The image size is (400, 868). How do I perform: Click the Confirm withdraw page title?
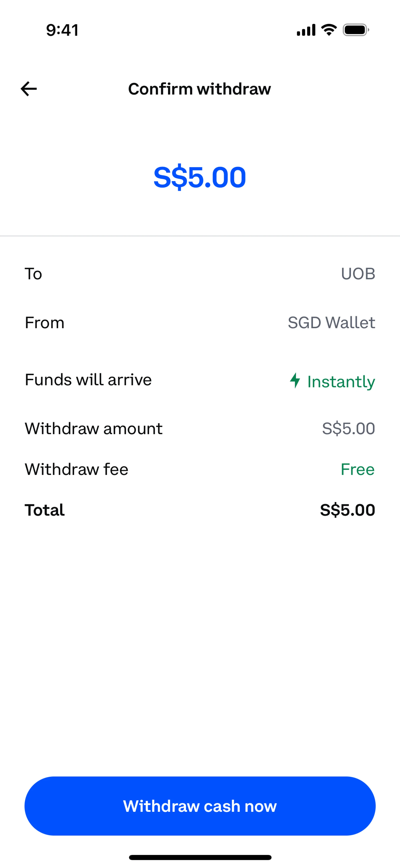200,89
